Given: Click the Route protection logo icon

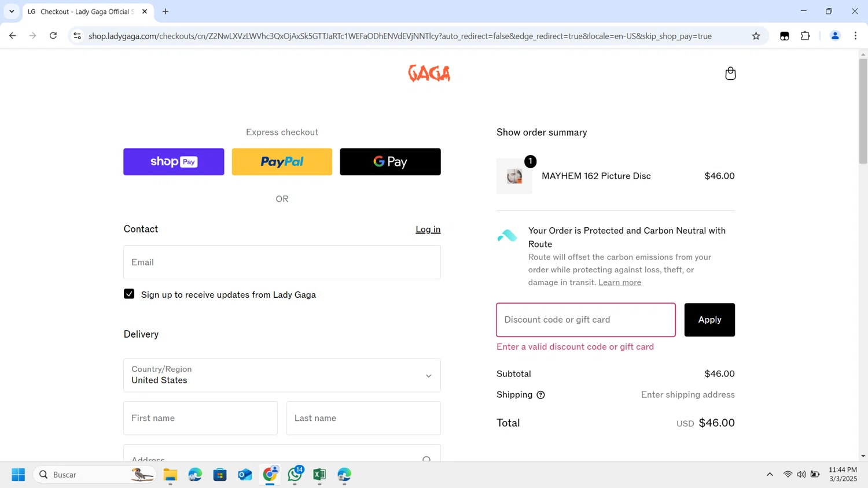Looking at the screenshot, I should click(x=507, y=235).
